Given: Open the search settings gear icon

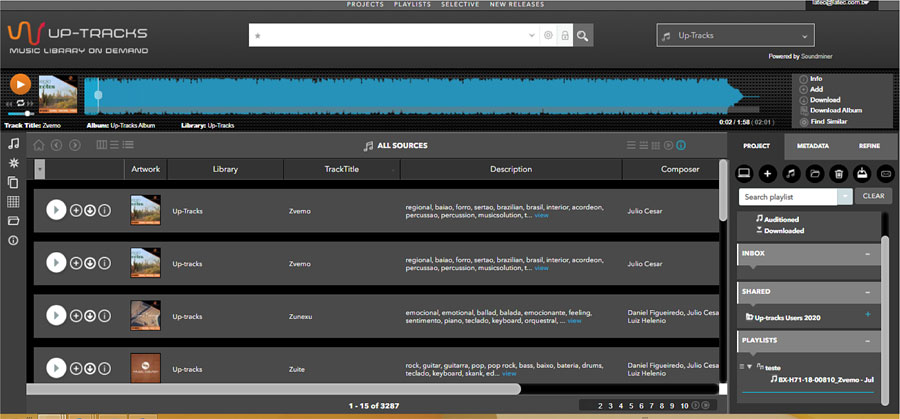Looking at the screenshot, I should click(x=548, y=36).
